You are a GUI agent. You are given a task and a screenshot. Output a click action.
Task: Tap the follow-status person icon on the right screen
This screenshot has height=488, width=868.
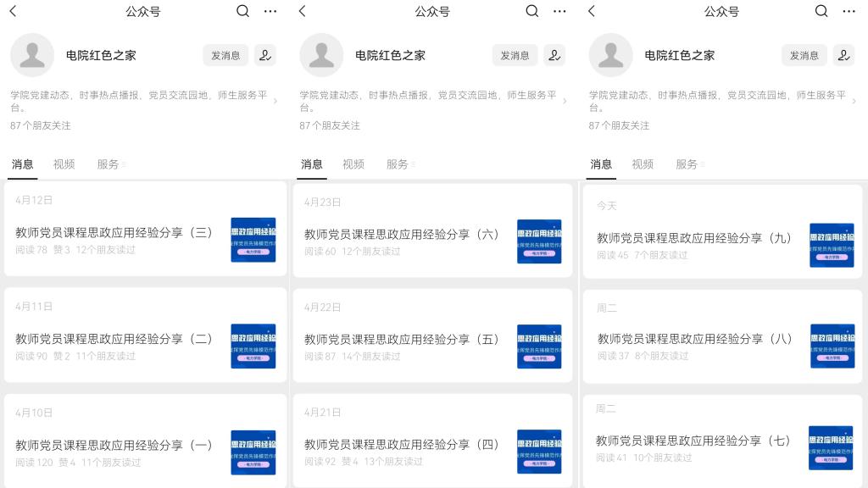843,55
